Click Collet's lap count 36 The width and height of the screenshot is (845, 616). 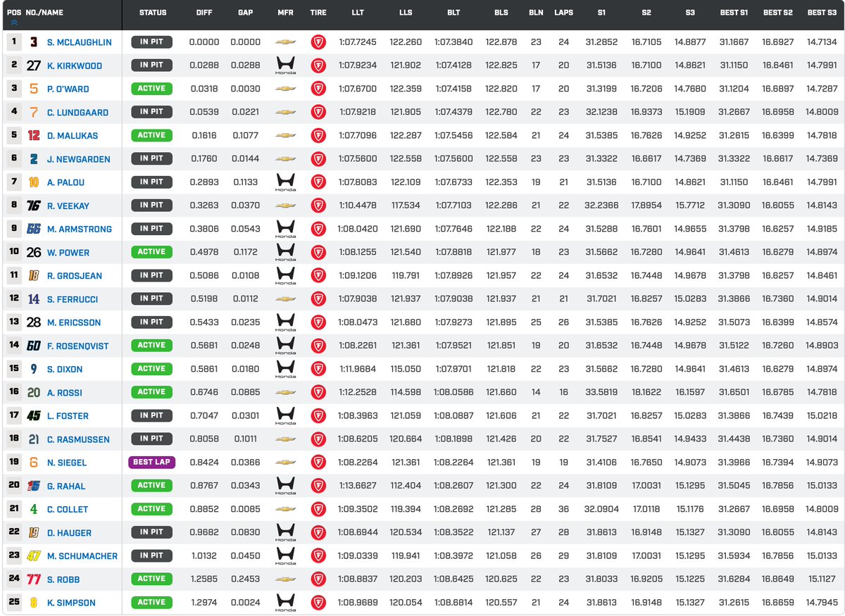pos(563,509)
